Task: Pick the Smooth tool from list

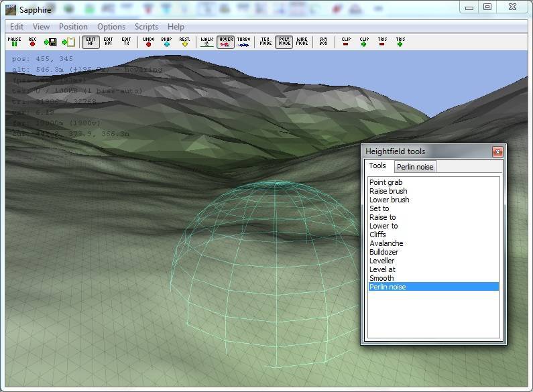Action: click(381, 278)
